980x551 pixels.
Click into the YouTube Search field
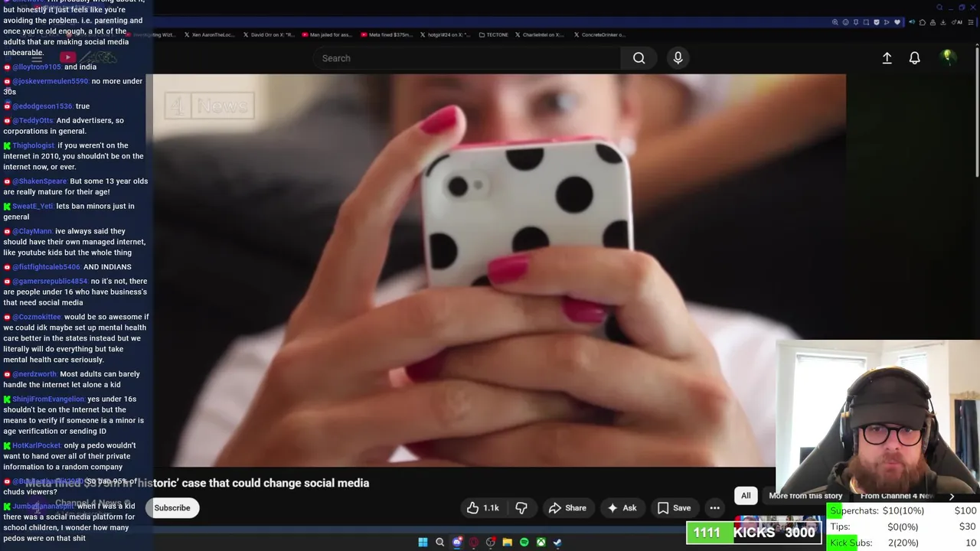(x=467, y=58)
